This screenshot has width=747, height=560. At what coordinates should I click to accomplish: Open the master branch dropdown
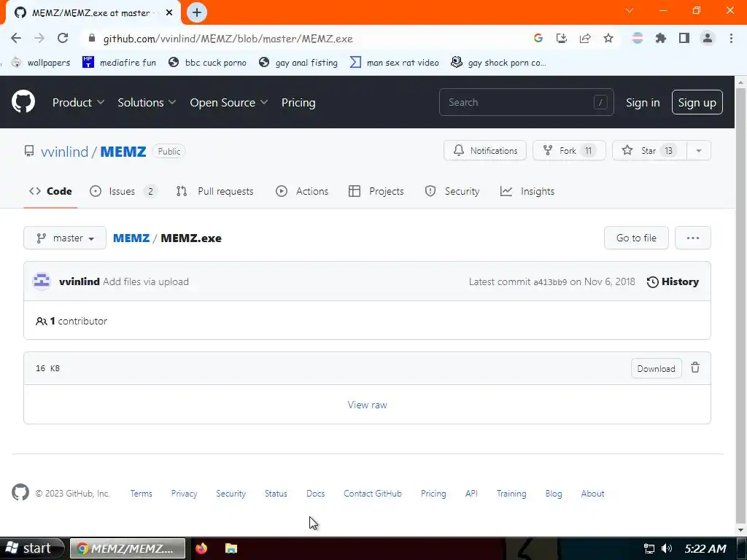click(x=65, y=238)
